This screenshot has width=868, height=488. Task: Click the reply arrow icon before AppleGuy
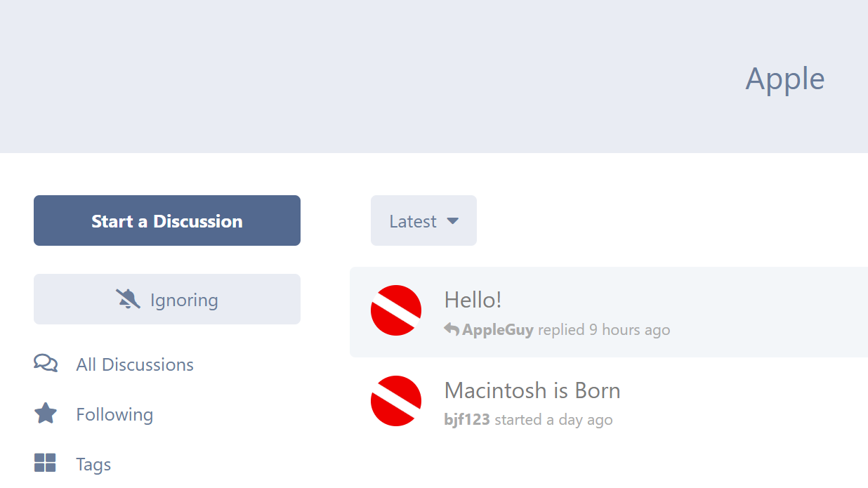[452, 329]
